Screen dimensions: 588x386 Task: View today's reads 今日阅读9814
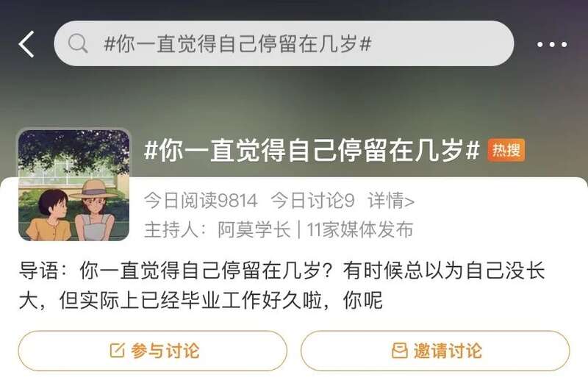click(x=201, y=201)
